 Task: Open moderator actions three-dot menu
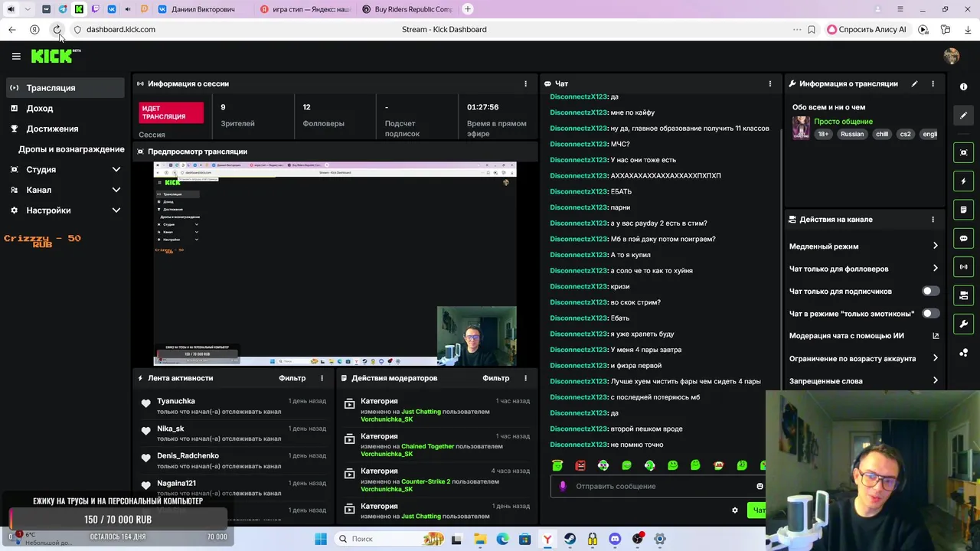[525, 378]
